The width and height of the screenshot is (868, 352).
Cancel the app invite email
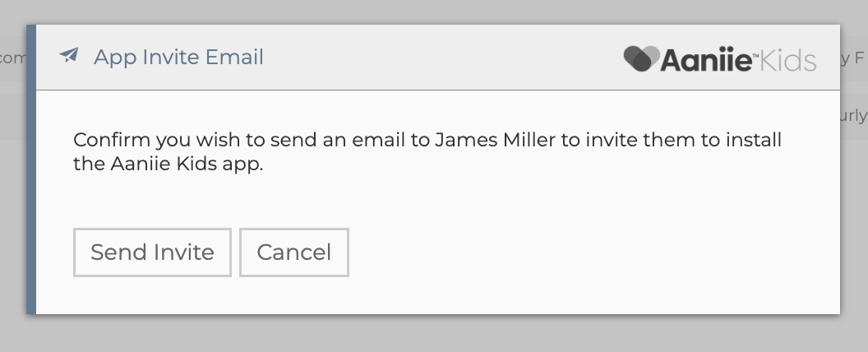tap(294, 252)
